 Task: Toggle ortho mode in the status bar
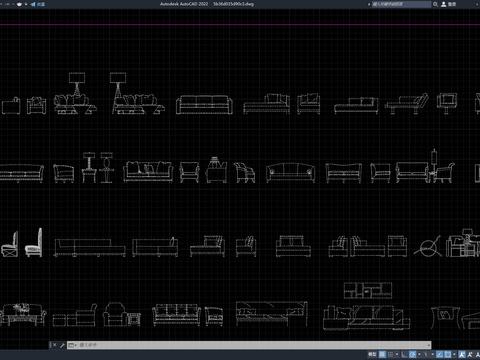pos(404,355)
